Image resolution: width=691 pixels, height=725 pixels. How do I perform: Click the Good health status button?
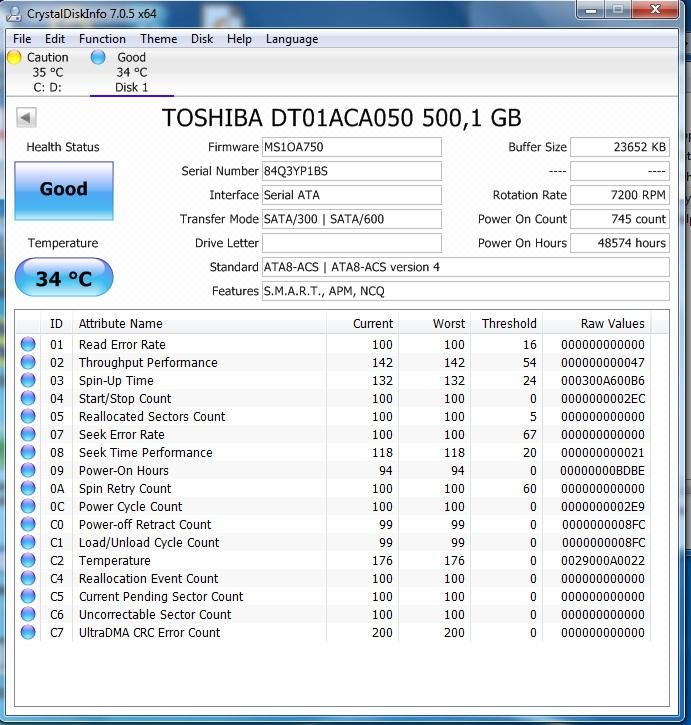tap(64, 190)
